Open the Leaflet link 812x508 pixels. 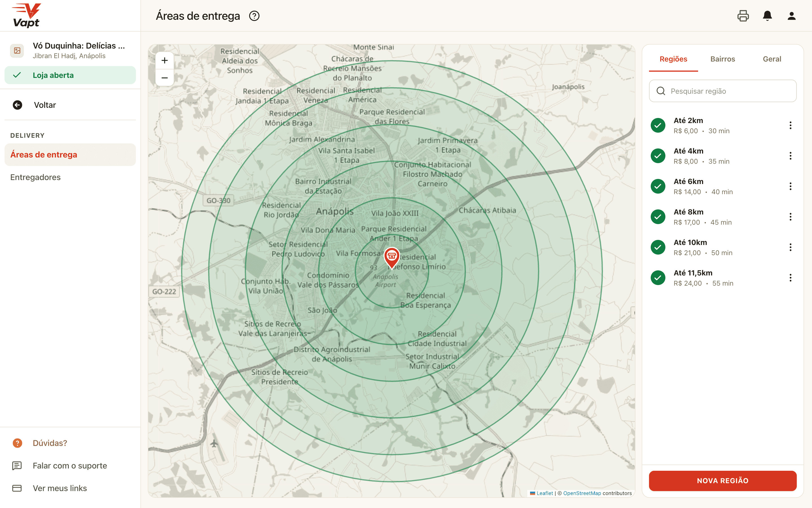545,493
